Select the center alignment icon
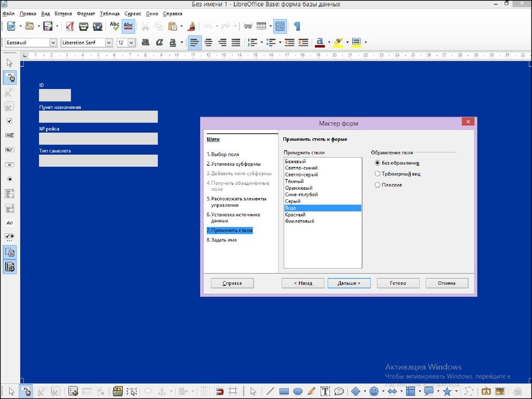 (209, 43)
